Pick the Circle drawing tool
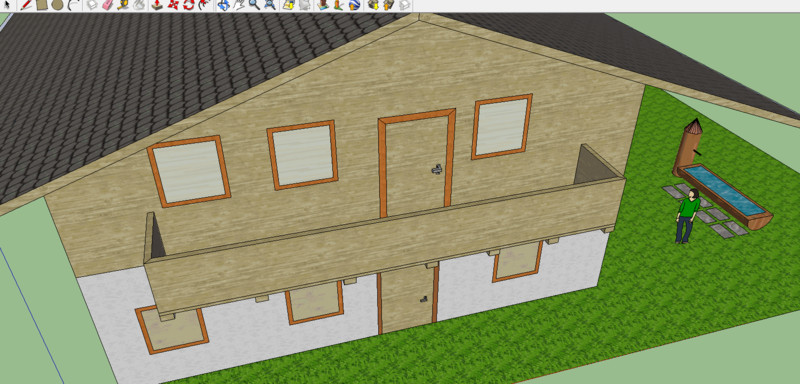The image size is (800, 384). click(57, 5)
